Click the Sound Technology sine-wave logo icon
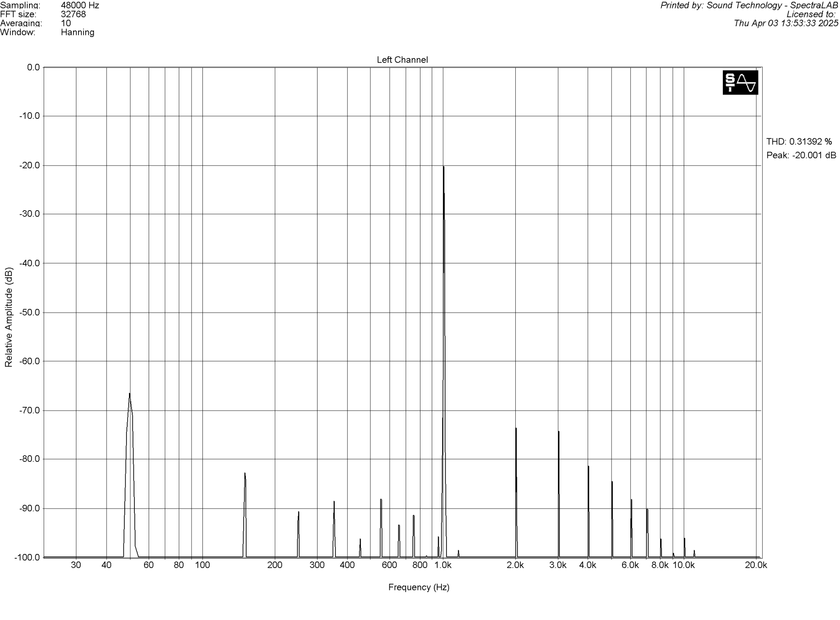Viewport: 840px width, 620px height. [x=740, y=82]
